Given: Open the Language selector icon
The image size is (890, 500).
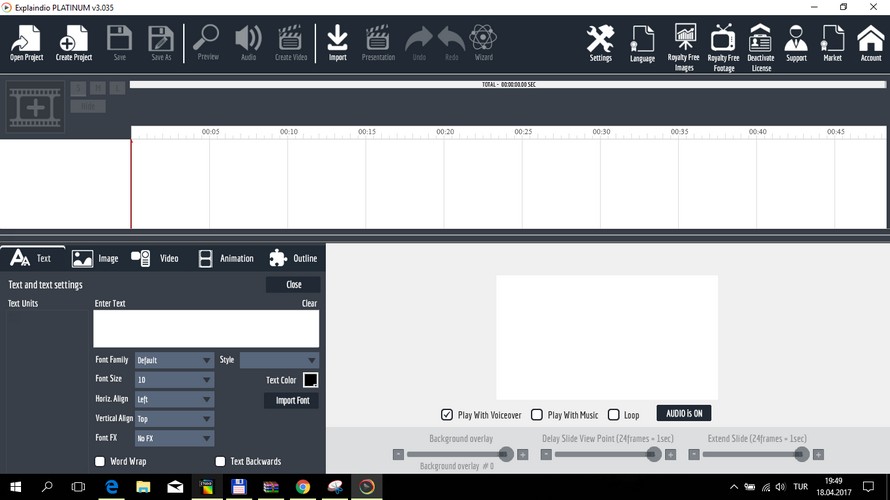Looking at the screenshot, I should tap(642, 43).
